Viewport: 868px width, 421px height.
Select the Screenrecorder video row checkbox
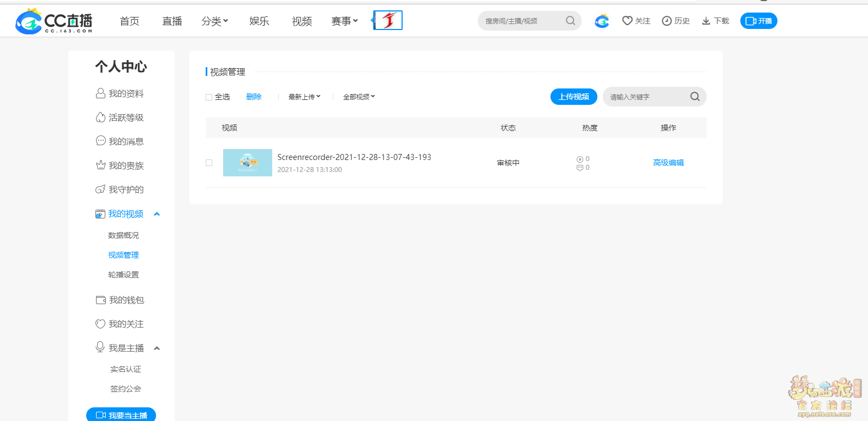(209, 163)
